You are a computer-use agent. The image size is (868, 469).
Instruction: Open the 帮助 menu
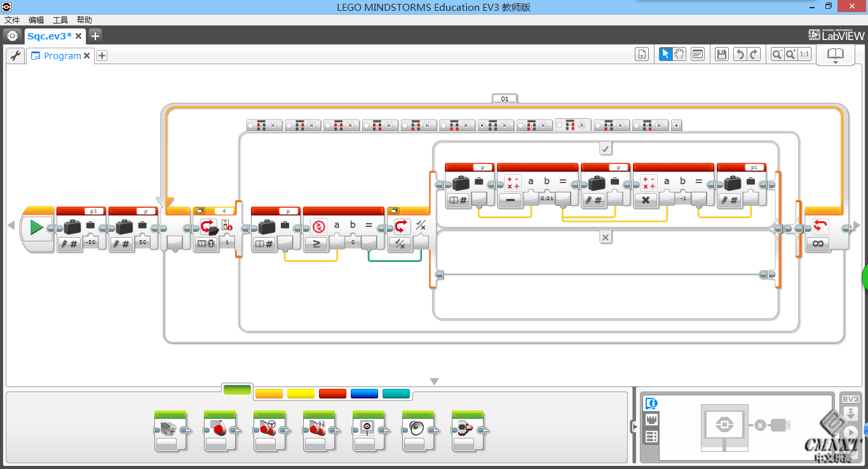point(85,20)
